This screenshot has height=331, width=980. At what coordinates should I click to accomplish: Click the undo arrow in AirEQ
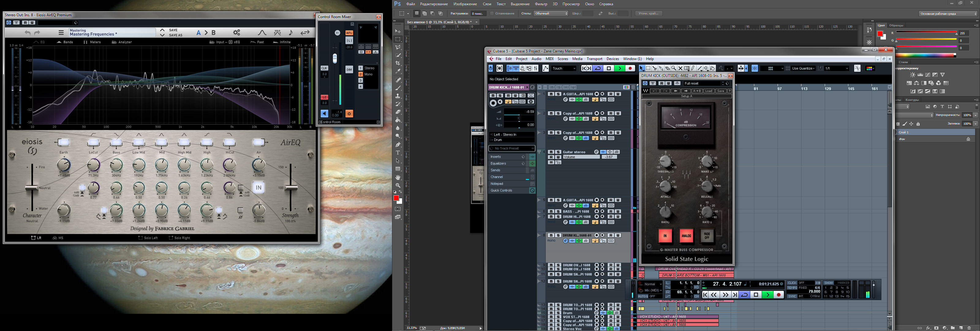point(27,33)
